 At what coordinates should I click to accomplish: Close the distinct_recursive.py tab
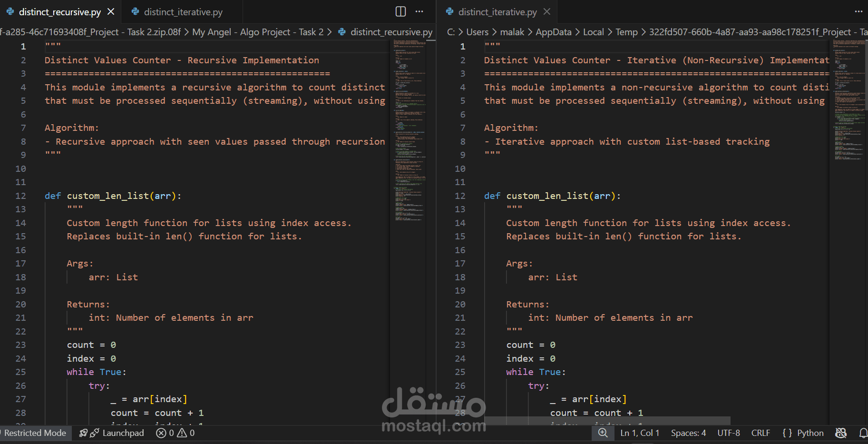(111, 11)
